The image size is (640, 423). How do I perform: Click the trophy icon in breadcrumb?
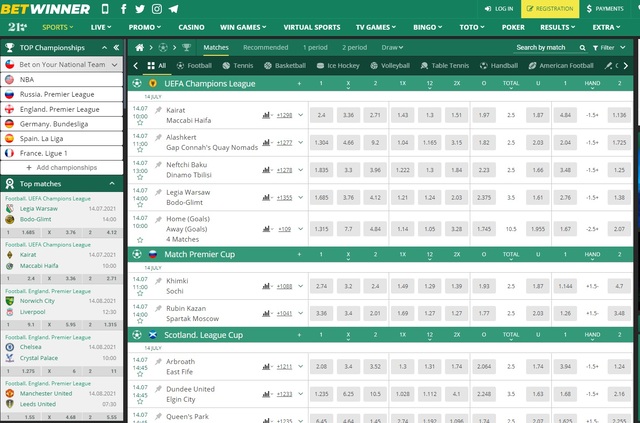click(187, 48)
